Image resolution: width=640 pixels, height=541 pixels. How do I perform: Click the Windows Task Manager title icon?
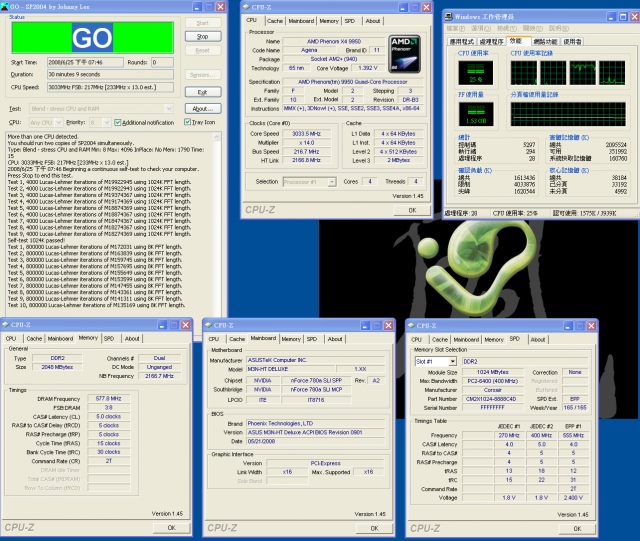[449, 16]
